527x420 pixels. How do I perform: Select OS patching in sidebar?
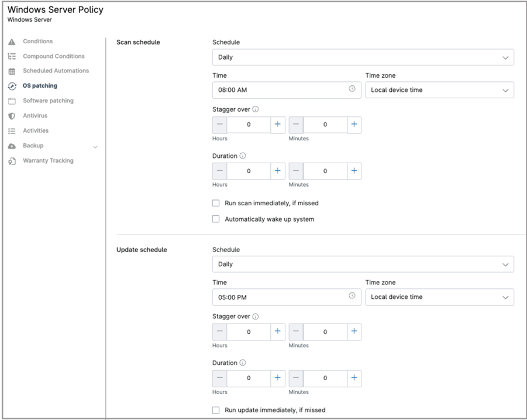click(40, 85)
